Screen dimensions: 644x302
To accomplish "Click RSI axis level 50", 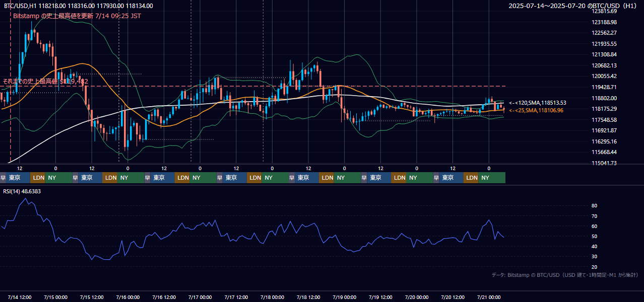I will click(594, 236).
